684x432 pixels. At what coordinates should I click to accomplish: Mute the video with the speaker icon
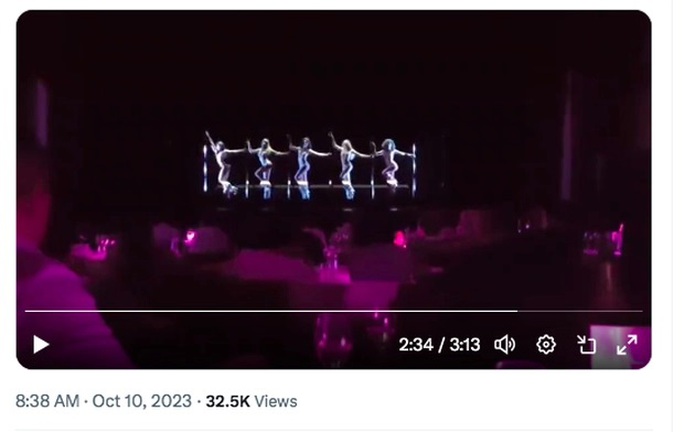pos(505,345)
